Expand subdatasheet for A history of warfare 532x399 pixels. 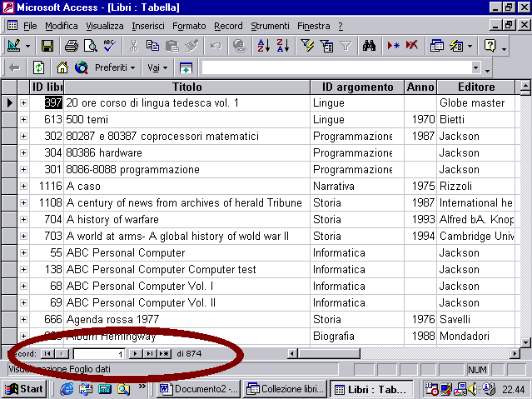23,219
